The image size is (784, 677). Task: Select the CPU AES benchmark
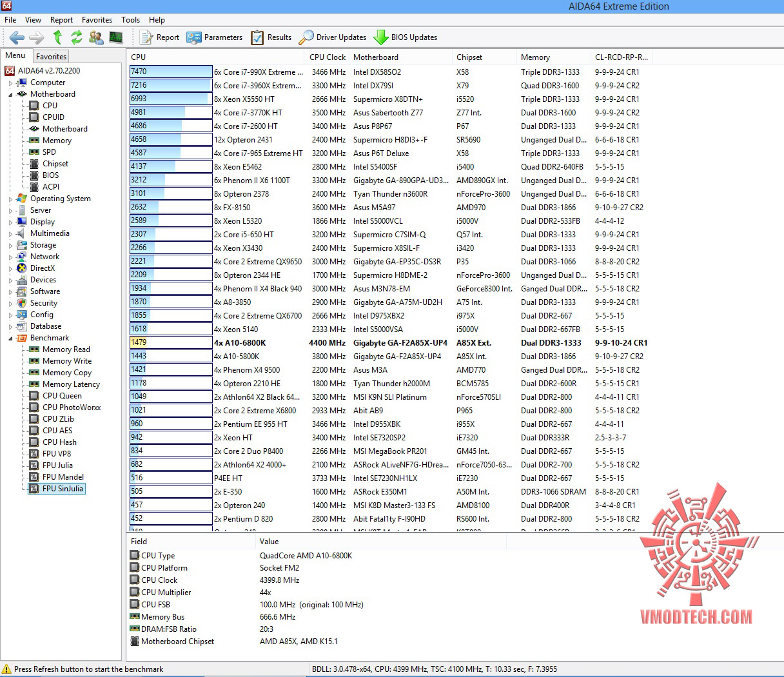57,431
